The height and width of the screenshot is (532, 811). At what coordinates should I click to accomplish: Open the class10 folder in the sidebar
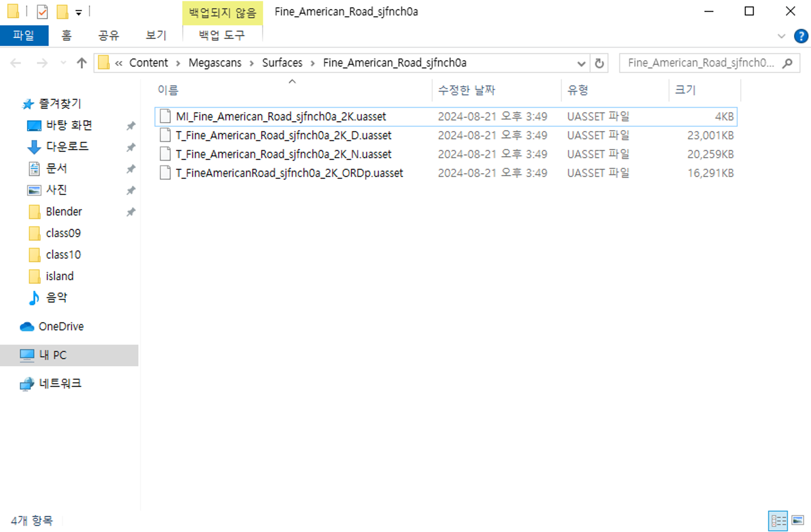click(x=55, y=255)
